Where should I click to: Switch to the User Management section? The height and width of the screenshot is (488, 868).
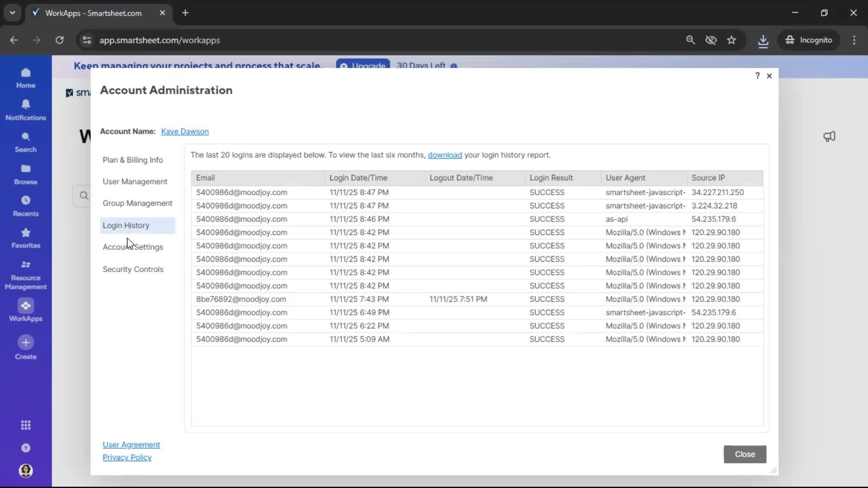click(x=135, y=181)
